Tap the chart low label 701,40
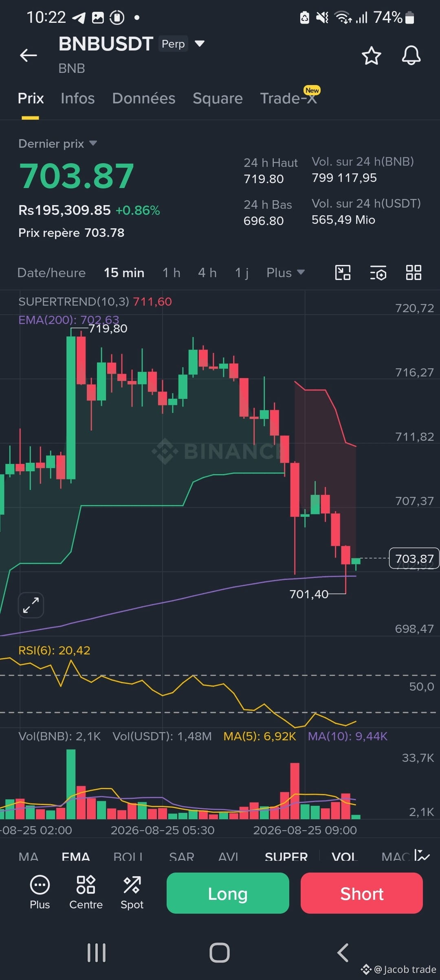Viewport: 440px width, 980px height. pyautogui.click(x=309, y=594)
